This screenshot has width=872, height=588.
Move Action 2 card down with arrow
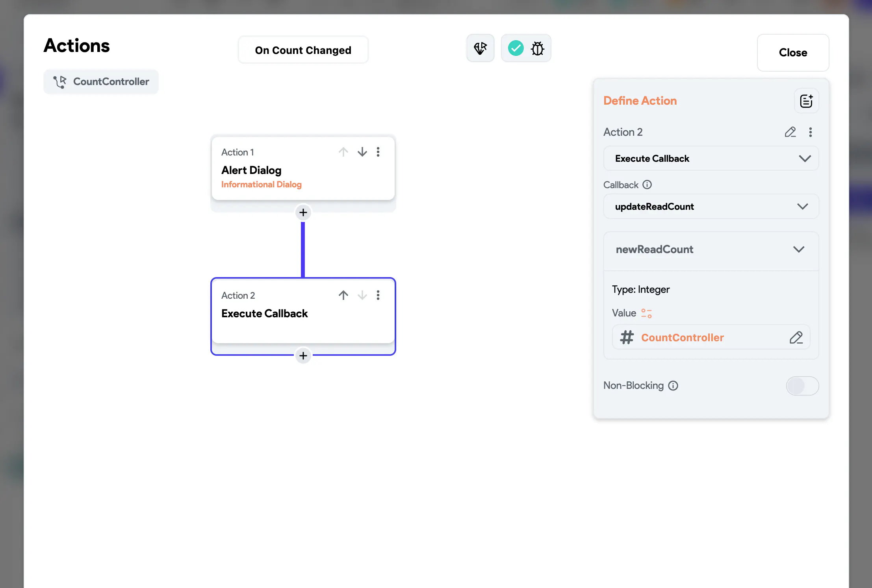pos(362,295)
